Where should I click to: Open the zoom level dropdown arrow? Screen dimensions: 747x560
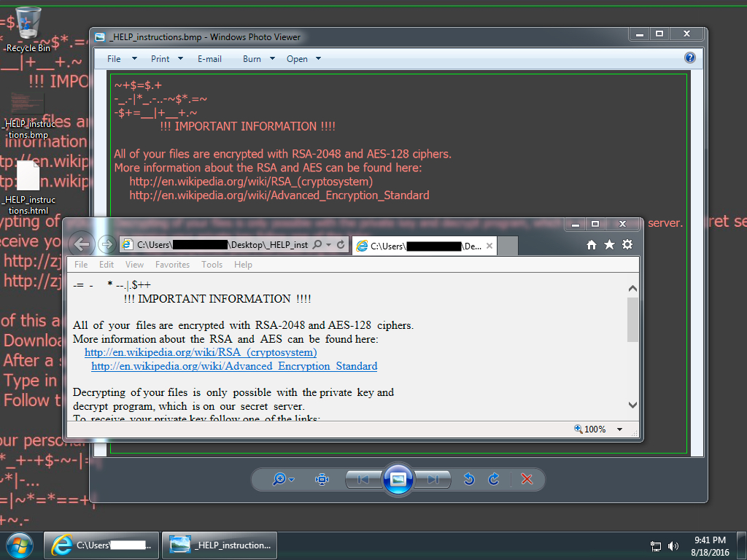tap(620, 429)
